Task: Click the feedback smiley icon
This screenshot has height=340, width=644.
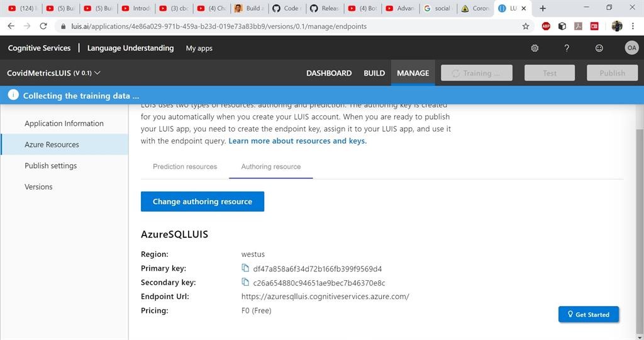Action: (599, 48)
